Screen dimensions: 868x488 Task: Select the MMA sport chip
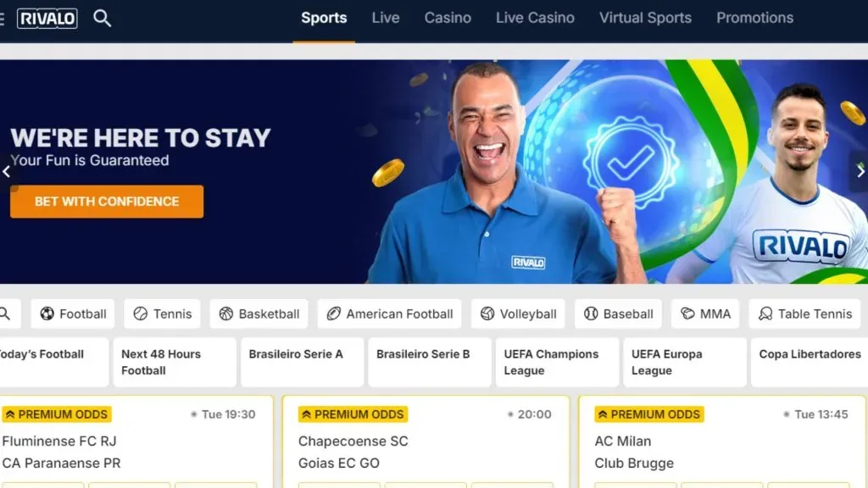coord(705,313)
